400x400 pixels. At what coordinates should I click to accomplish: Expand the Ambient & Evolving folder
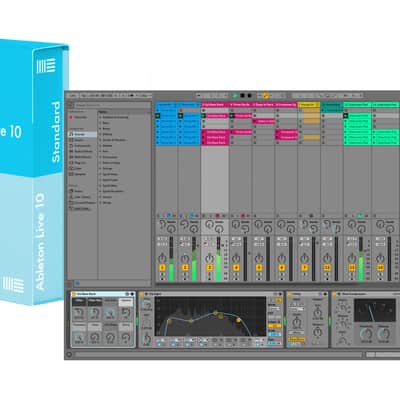pos(100,117)
